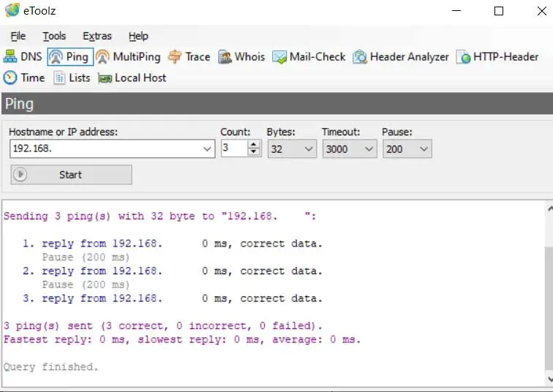The height and width of the screenshot is (392, 553).
Task: Click the 'Fastest reply' statistics line
Action: [x=182, y=339]
